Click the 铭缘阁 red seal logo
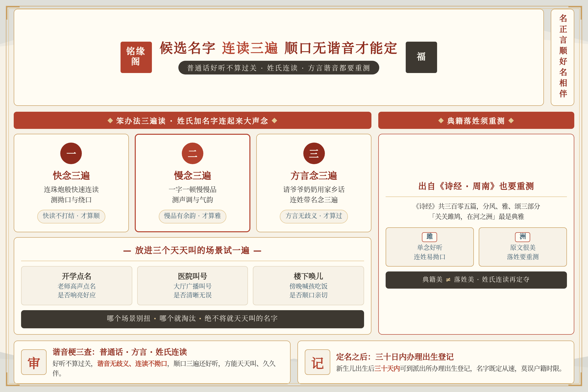The width and height of the screenshot is (588, 392). tap(136, 57)
